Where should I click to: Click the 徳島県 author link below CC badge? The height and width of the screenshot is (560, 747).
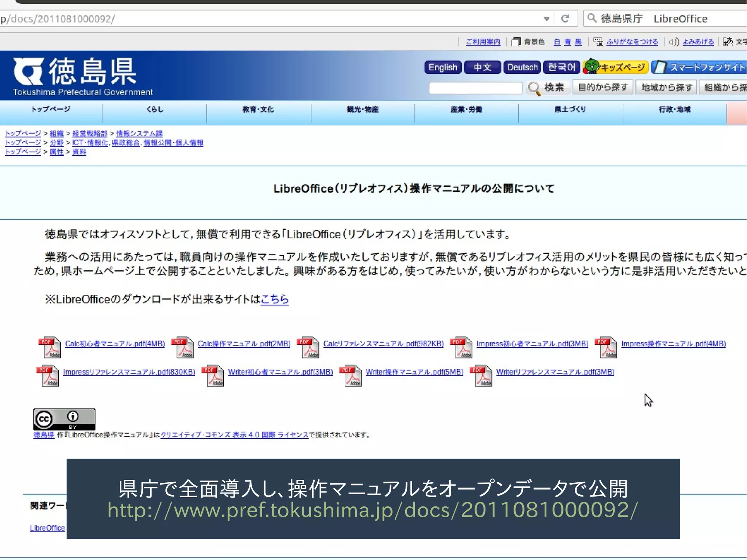pos(44,435)
